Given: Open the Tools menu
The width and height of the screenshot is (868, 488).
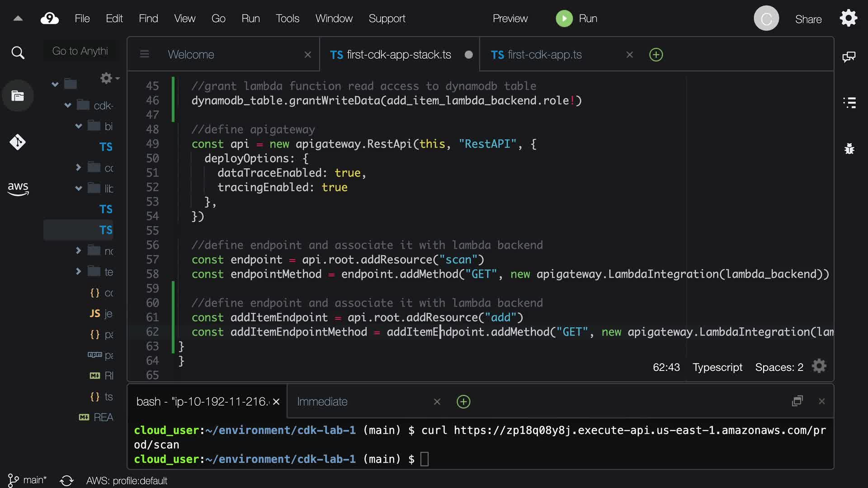Looking at the screenshot, I should [x=287, y=19].
